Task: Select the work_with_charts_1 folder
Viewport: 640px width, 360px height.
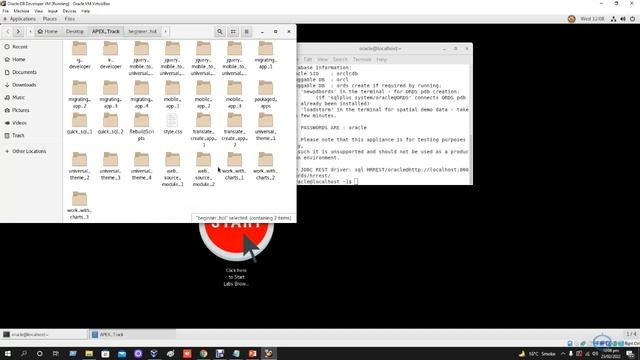Action: 234,166
